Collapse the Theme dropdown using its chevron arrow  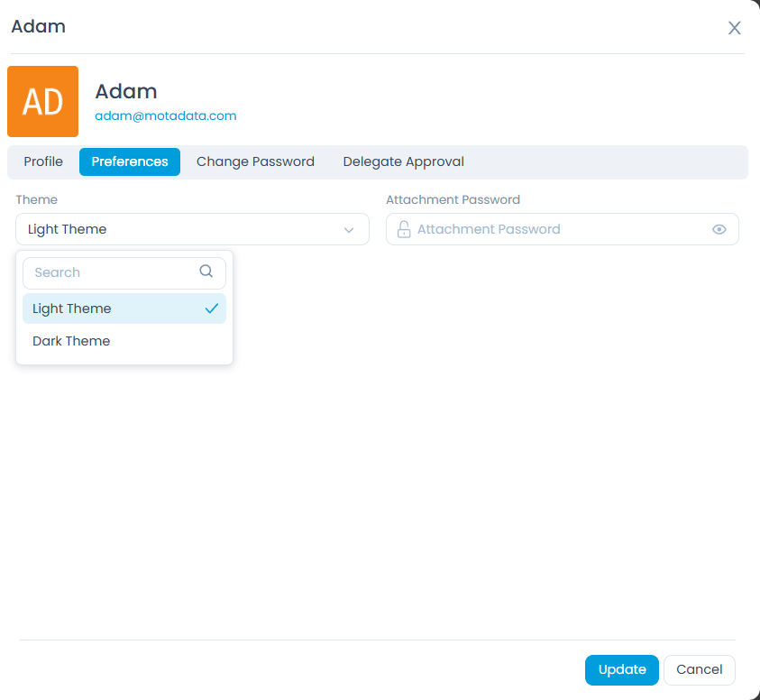point(349,230)
